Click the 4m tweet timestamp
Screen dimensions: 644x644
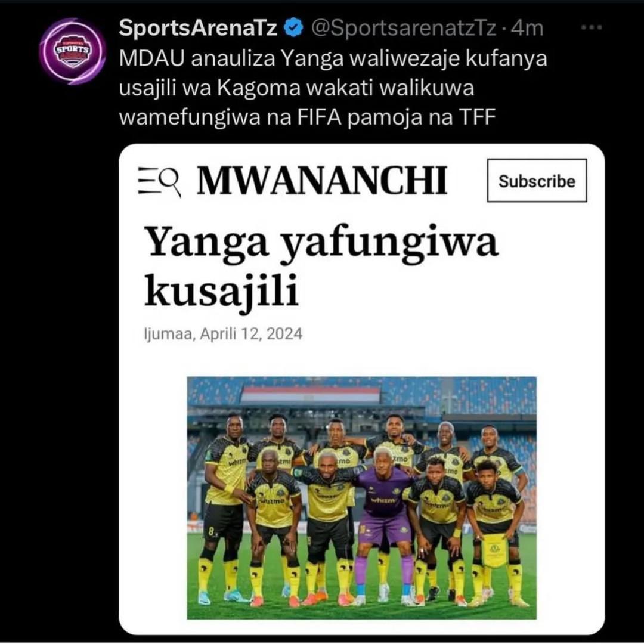528,29
